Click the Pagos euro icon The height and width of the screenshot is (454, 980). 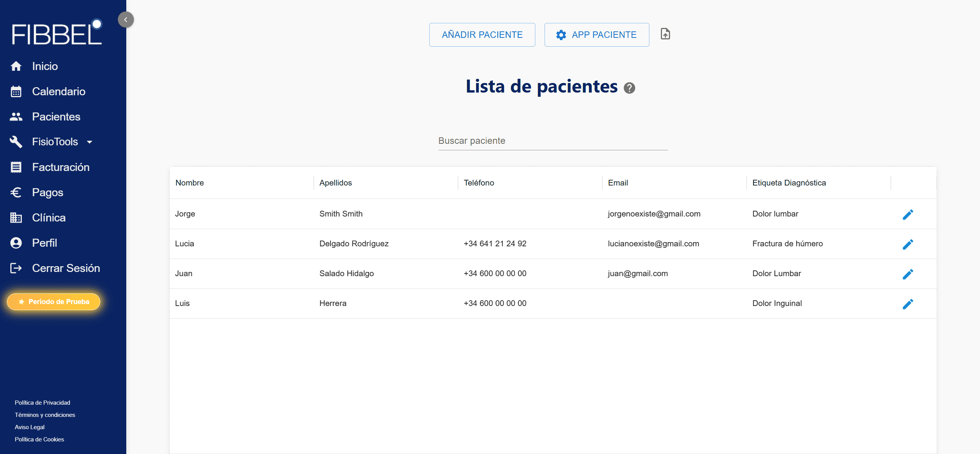click(16, 192)
